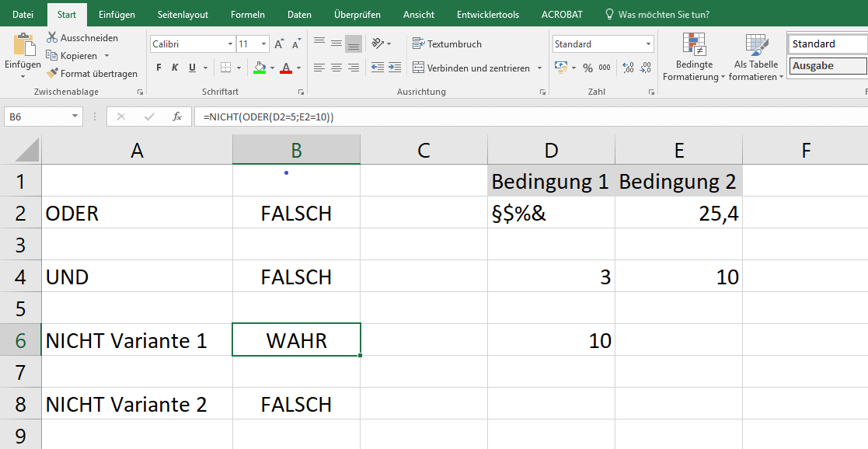Expand the Standard number format dropdown
This screenshot has width=868, height=449.
pos(648,44)
